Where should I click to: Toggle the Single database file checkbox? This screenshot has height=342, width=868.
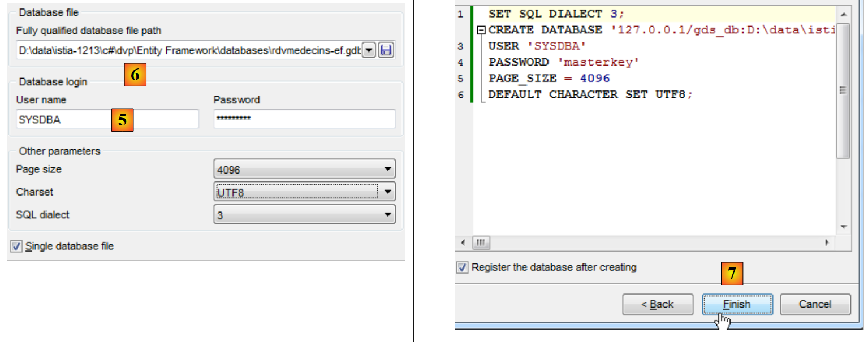(16, 246)
